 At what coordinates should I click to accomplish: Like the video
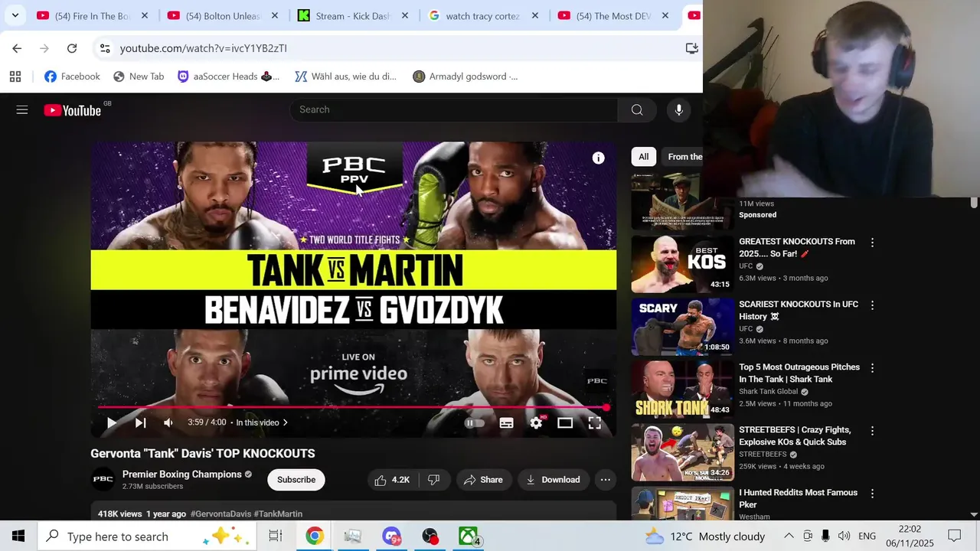[x=392, y=480]
